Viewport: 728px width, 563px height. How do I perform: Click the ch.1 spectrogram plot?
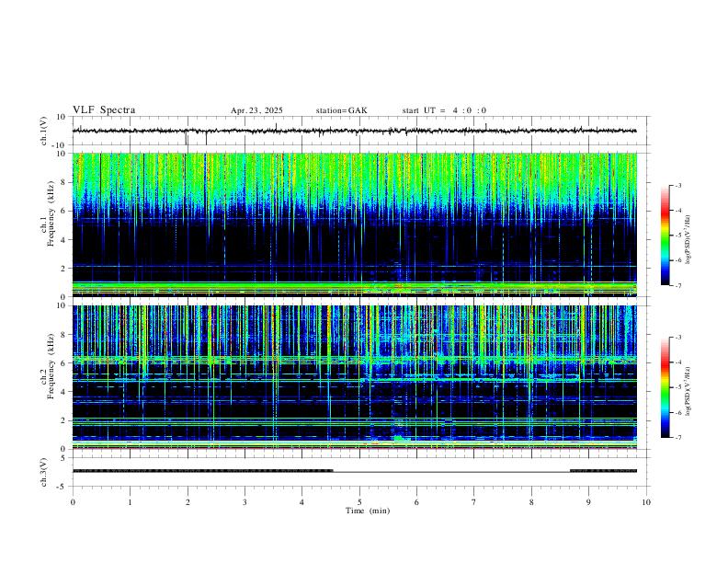pyautogui.click(x=355, y=224)
